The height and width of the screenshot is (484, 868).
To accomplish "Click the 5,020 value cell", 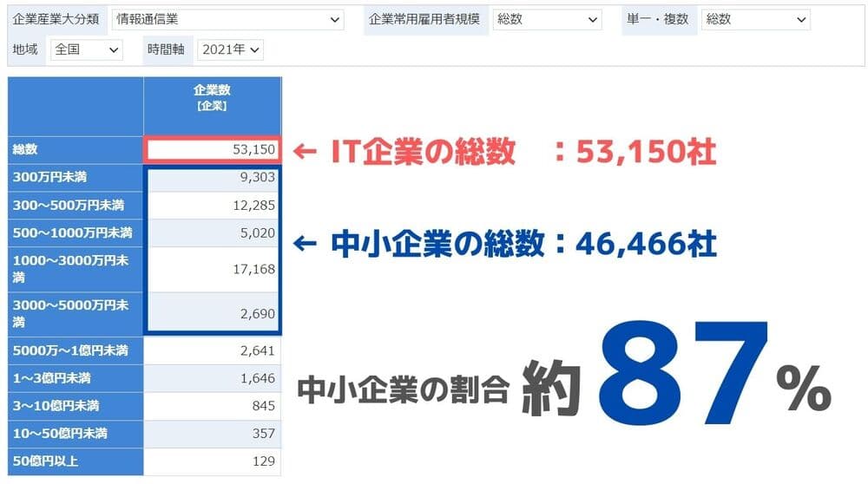I will click(212, 232).
